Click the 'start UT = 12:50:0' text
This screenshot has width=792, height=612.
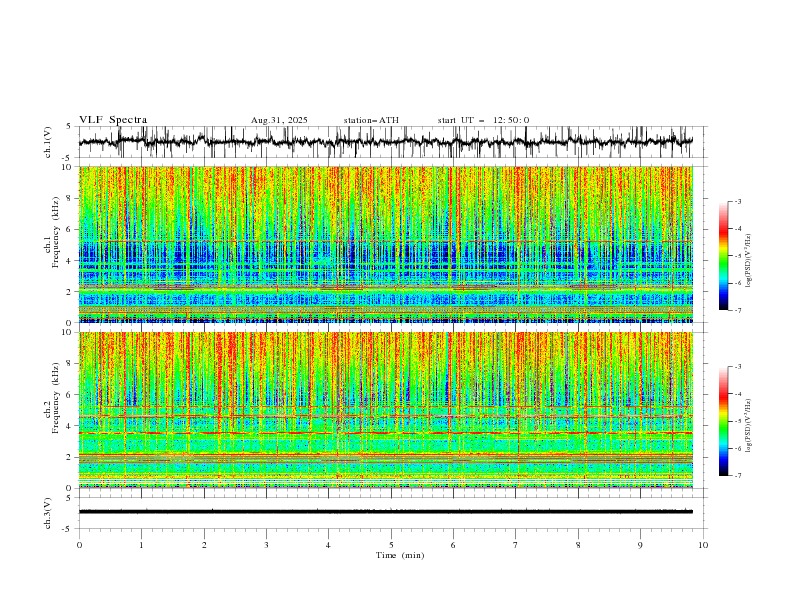[483, 120]
